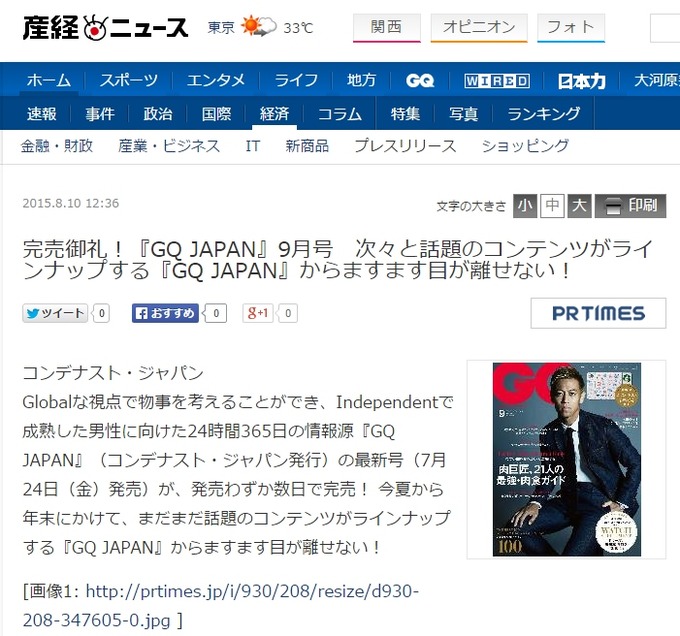This screenshot has width=680, height=636.
Task: Set text size to 小
Action: pos(525,205)
